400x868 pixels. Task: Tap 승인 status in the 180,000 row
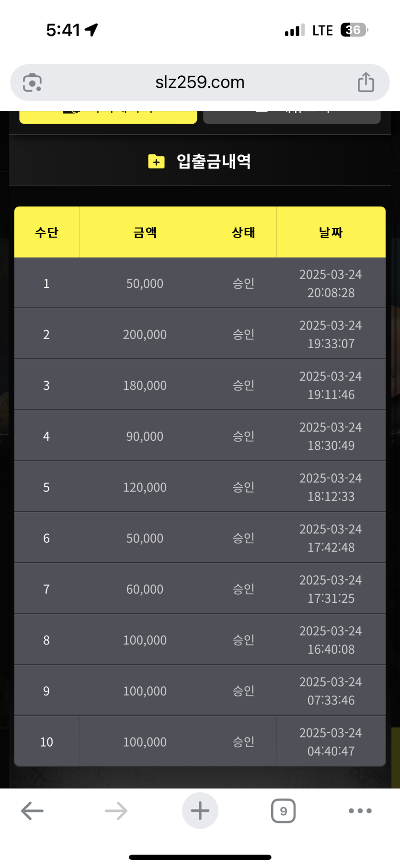[x=243, y=385]
